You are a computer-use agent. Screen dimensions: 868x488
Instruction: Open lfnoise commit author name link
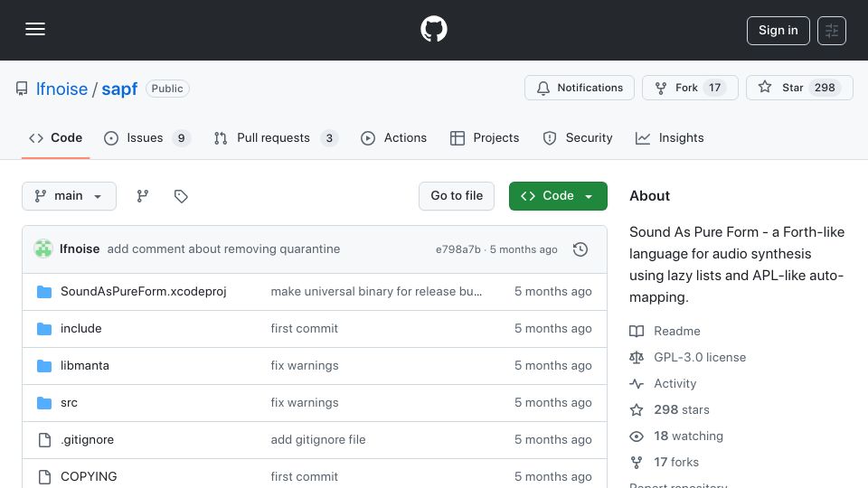coord(80,249)
